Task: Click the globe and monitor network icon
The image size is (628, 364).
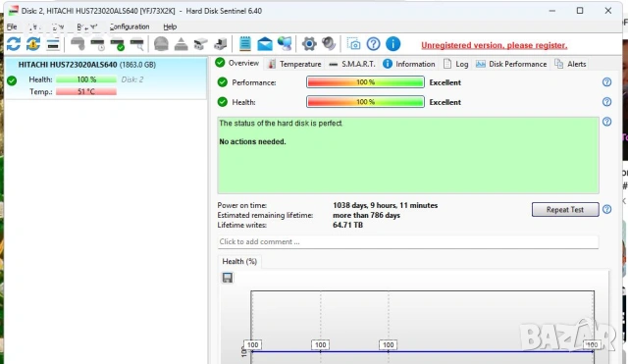Action: (285, 43)
